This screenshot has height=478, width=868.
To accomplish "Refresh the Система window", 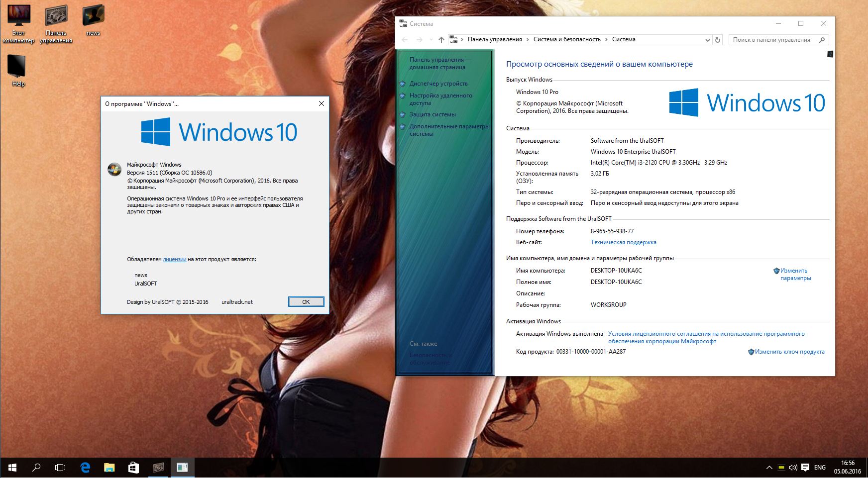I will click(717, 40).
